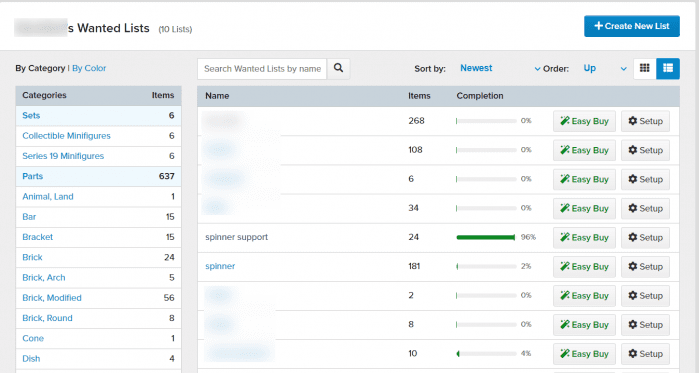Open the Animal, Land category
The width and height of the screenshot is (699, 373).
(48, 197)
